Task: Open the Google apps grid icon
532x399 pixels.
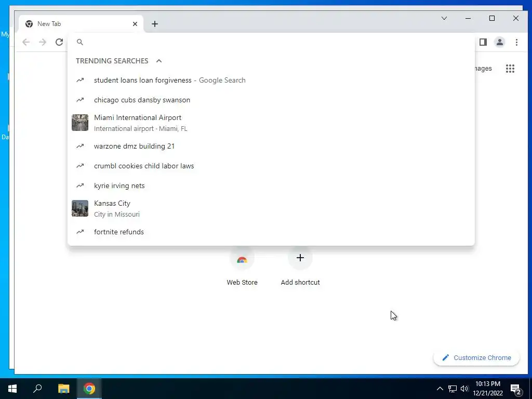Action: click(510, 69)
